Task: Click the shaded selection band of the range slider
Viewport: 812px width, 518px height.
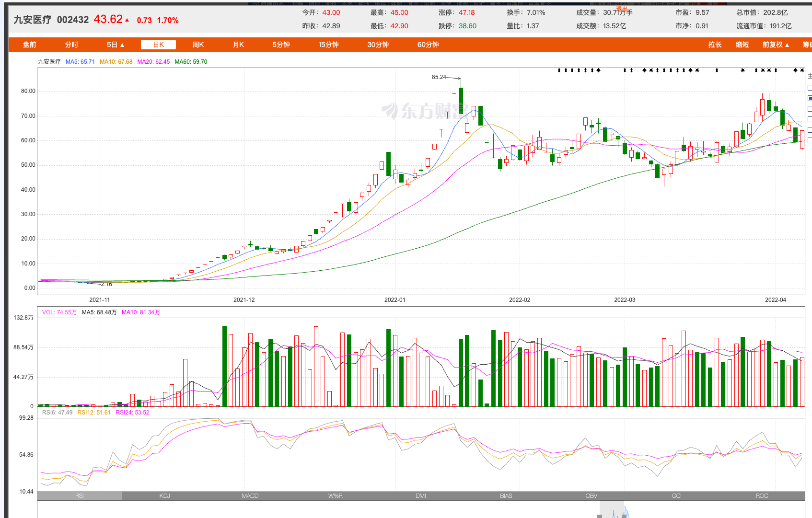Action: [x=612, y=510]
